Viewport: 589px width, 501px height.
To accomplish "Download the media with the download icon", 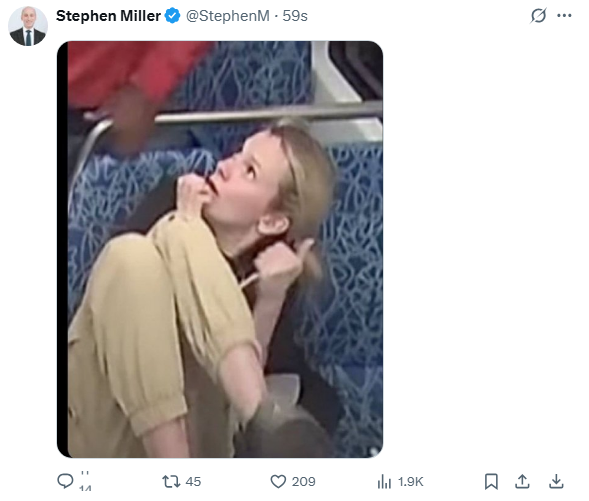I will point(556,481).
